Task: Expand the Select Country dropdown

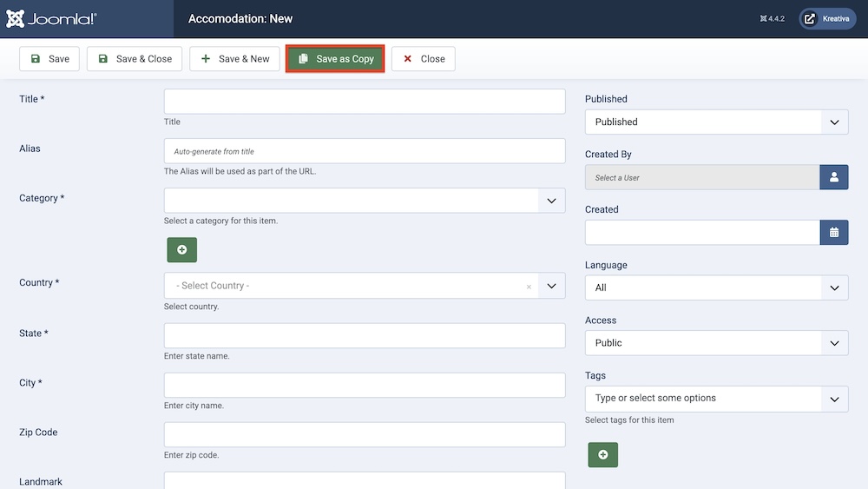Action: pyautogui.click(x=550, y=286)
